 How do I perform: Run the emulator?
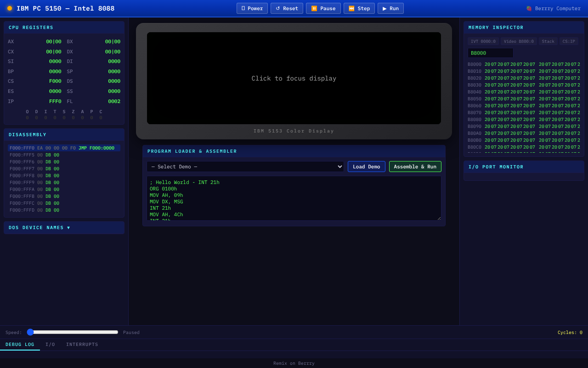(x=390, y=8)
